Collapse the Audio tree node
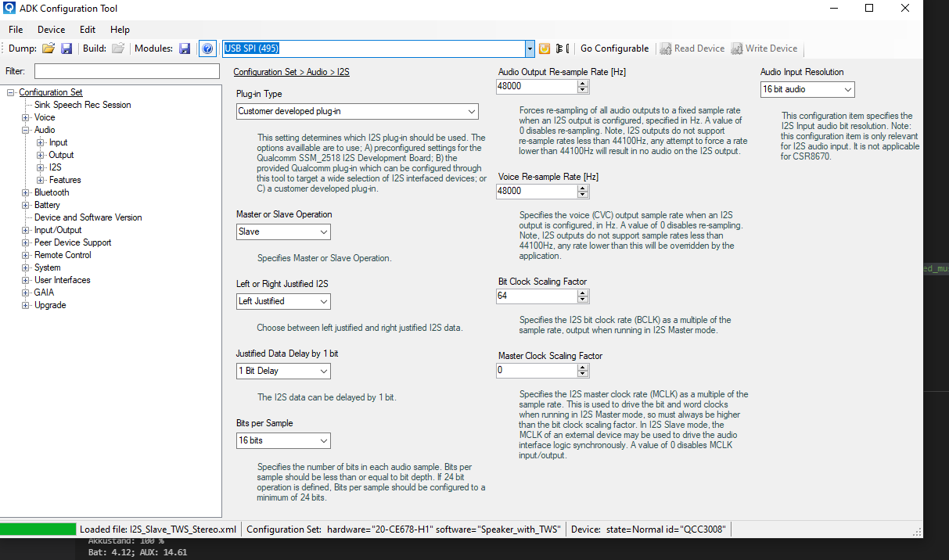The height and width of the screenshot is (560, 949). coord(26,130)
